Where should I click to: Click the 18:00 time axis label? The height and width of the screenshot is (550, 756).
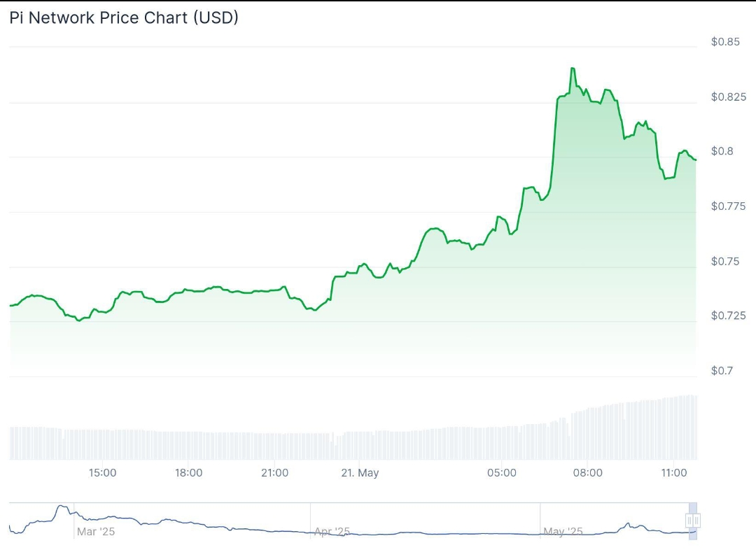click(x=188, y=473)
